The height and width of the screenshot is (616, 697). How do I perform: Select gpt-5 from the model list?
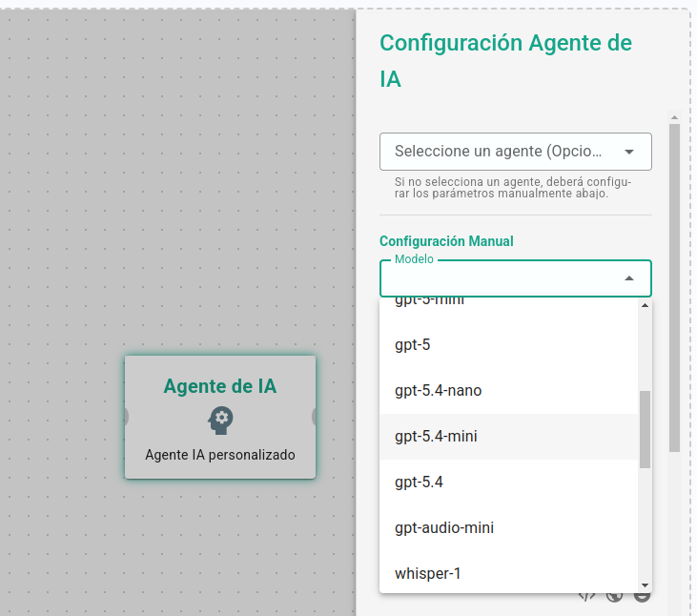(x=413, y=344)
